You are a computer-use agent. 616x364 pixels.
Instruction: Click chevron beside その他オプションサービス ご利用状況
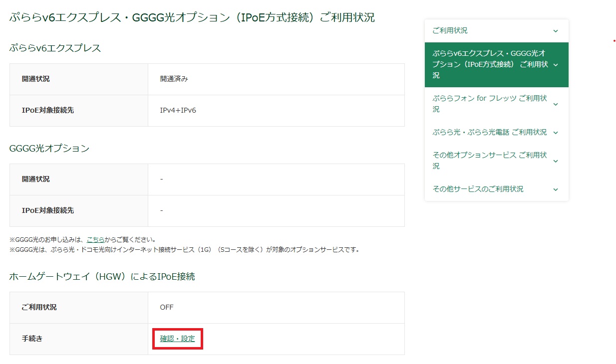556,161
